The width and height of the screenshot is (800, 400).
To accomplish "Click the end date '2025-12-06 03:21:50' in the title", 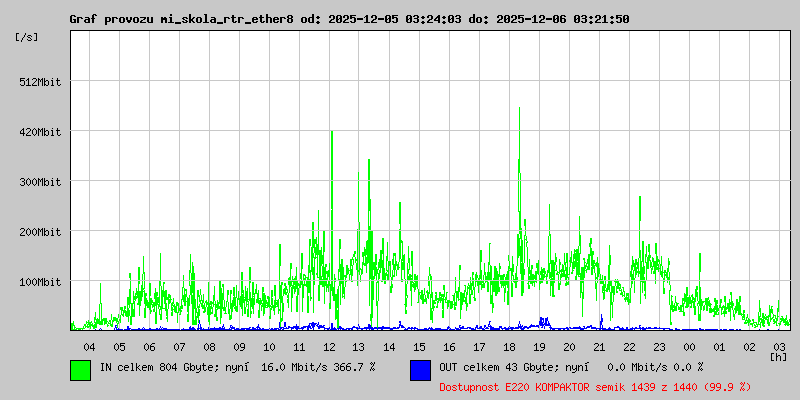I will [x=565, y=19].
